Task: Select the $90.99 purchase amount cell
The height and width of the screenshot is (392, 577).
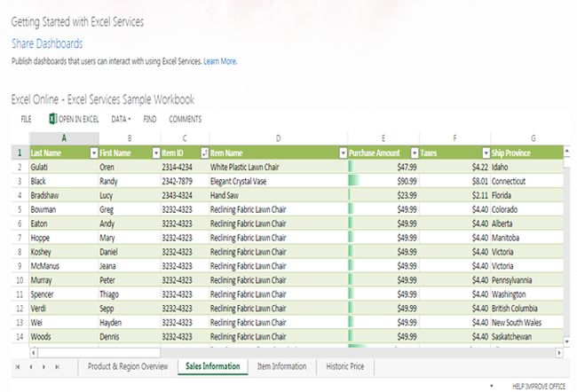Action: coord(383,181)
